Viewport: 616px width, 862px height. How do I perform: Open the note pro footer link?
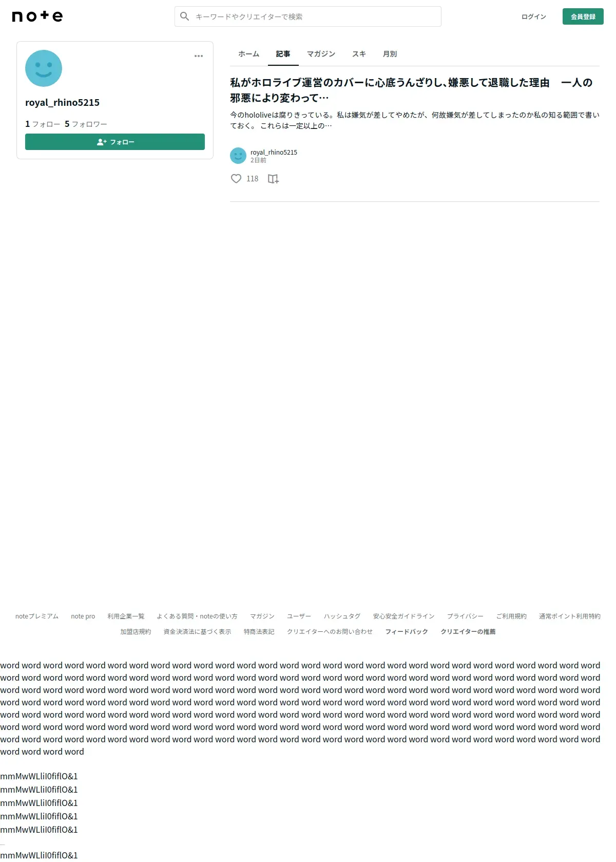click(x=83, y=616)
